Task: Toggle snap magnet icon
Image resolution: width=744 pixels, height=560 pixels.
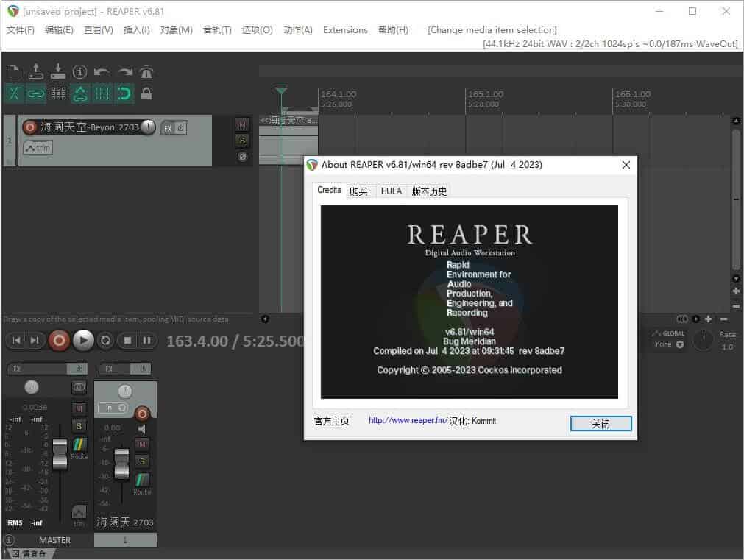Action: tap(124, 93)
